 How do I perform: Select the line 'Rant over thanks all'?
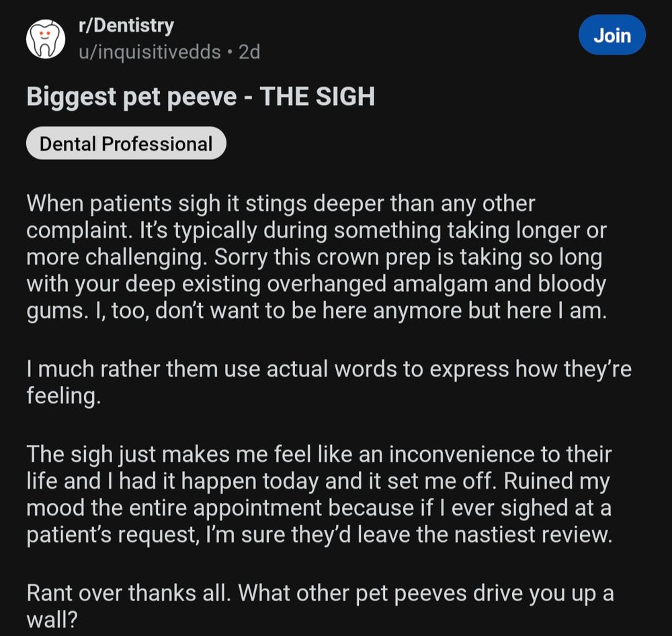[x=320, y=593]
